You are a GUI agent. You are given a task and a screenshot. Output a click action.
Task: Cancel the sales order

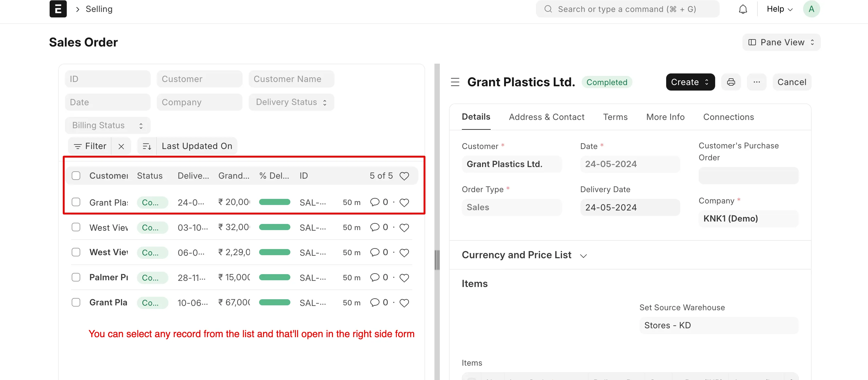click(791, 82)
